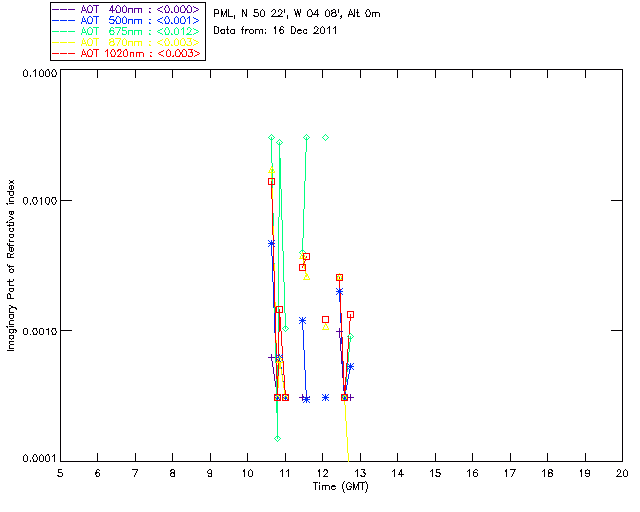Click the x-axis tick label 5

coord(60,473)
